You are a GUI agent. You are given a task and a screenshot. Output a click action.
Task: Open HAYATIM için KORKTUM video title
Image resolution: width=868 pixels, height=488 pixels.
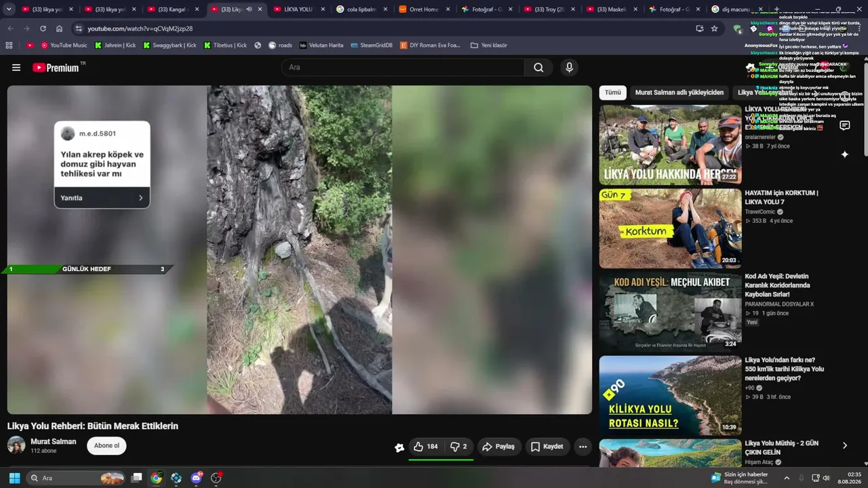coord(781,197)
